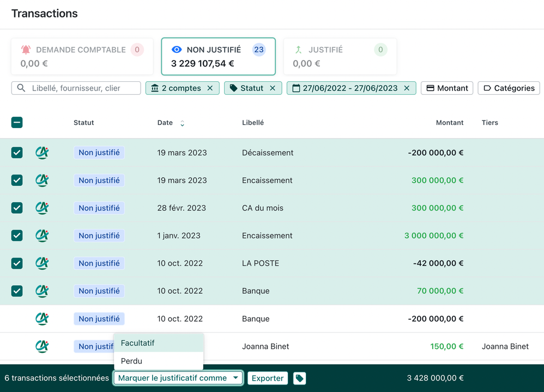Remove the date range filter

click(407, 88)
